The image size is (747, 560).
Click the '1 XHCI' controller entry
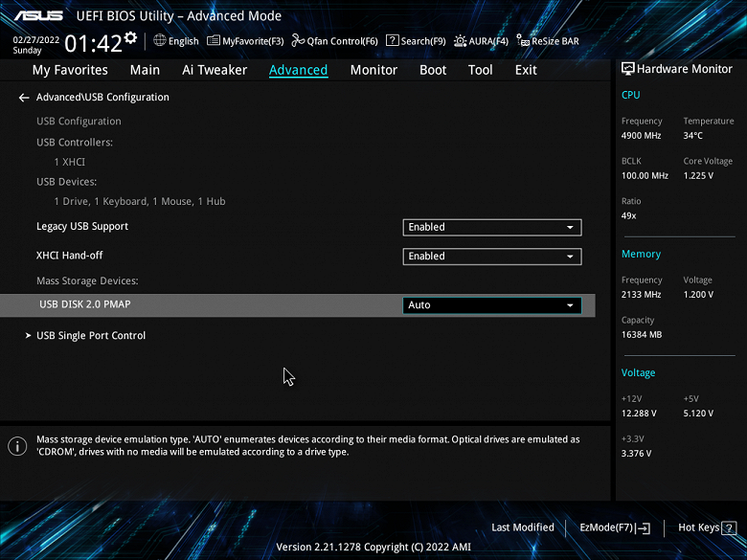click(x=70, y=163)
